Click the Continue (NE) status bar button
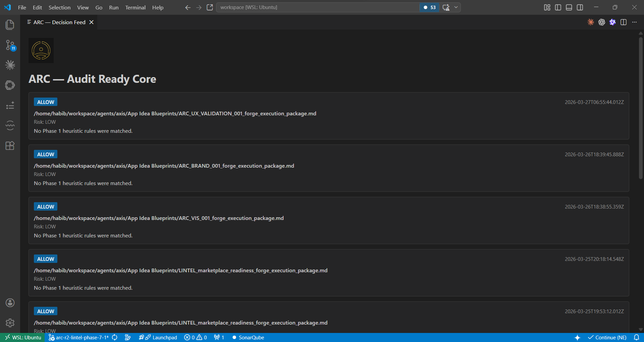644x342 pixels. point(607,338)
